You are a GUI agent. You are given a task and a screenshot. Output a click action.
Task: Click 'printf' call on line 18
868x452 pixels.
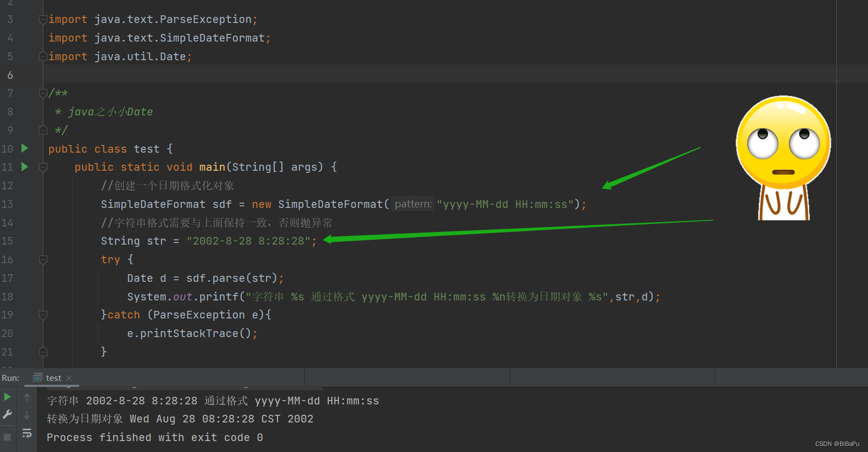[219, 297]
